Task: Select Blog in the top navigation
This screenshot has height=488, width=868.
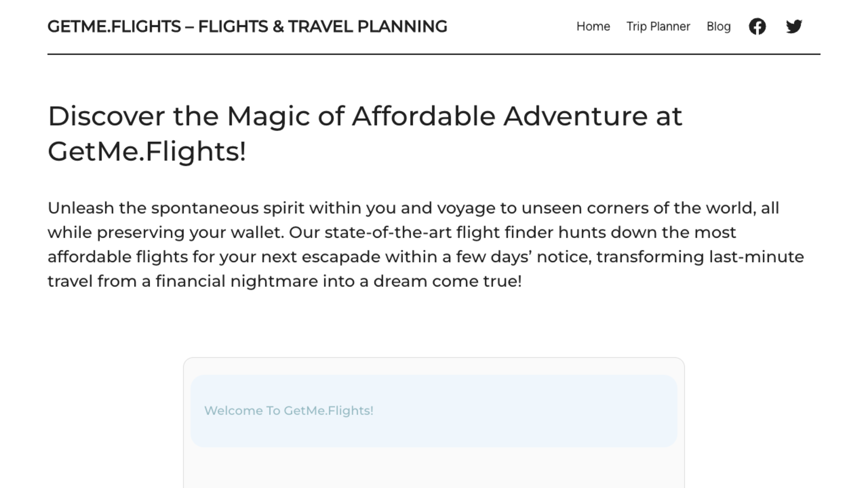Action: [718, 26]
